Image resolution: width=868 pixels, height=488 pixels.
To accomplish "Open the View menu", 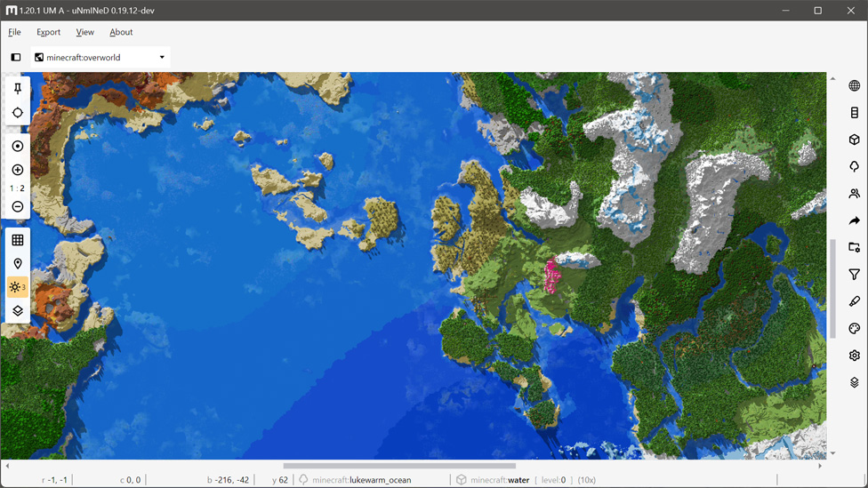I will tap(84, 32).
